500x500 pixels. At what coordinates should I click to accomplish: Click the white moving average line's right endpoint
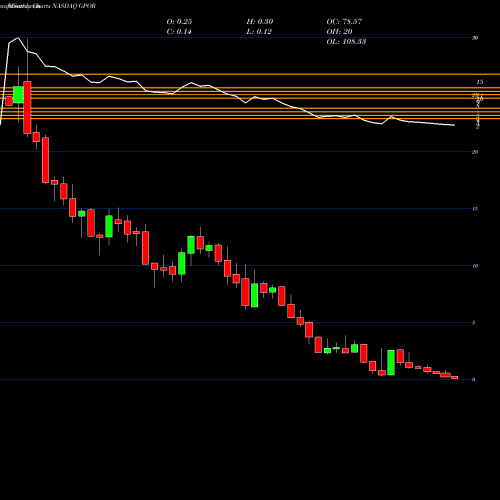(x=454, y=125)
